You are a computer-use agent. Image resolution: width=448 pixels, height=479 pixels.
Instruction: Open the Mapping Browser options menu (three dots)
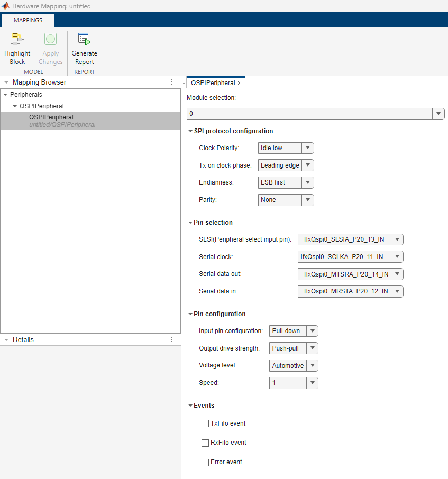pos(171,82)
